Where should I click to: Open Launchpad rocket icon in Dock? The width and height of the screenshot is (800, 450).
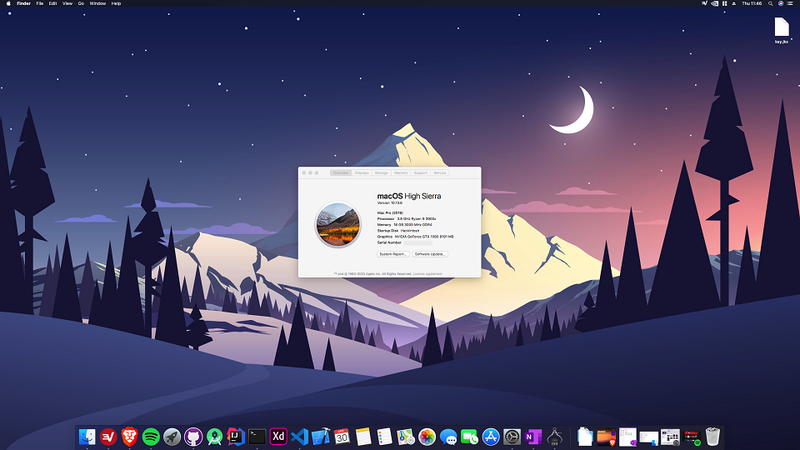click(172, 437)
